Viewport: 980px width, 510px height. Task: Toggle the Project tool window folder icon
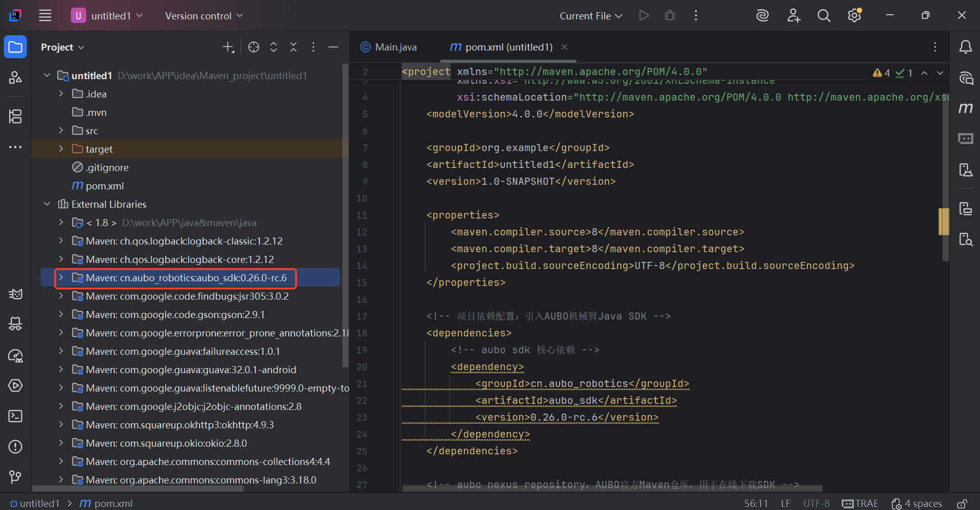[x=15, y=46]
